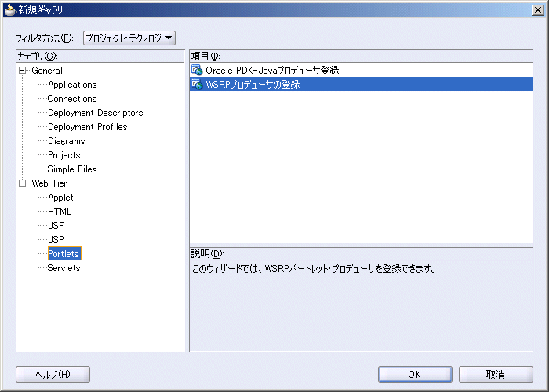Image resolution: width=549 pixels, height=392 pixels.
Task: Click the 説明(D) label
Action: [207, 253]
